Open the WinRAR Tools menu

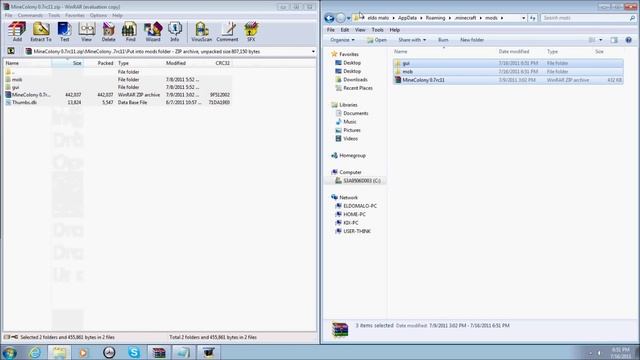point(54,16)
